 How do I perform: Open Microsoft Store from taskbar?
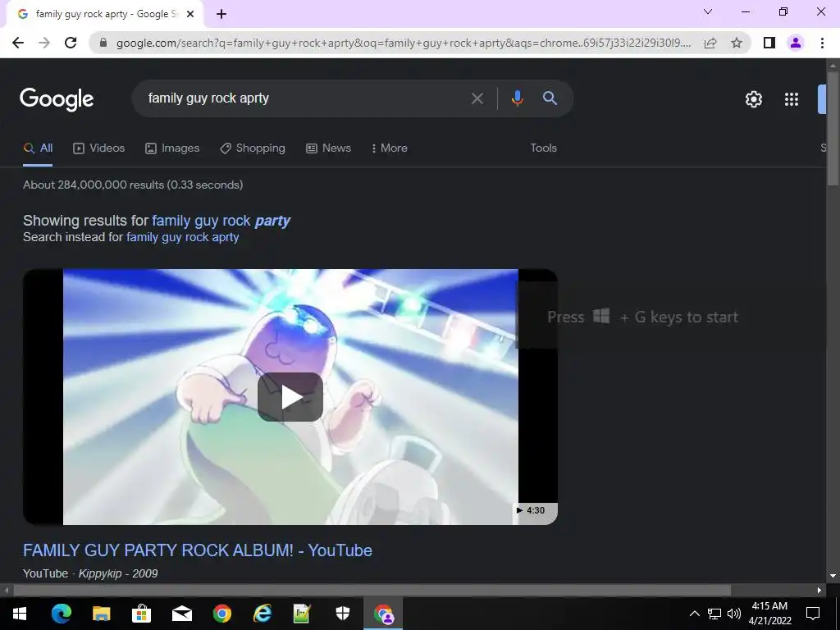[141, 614]
